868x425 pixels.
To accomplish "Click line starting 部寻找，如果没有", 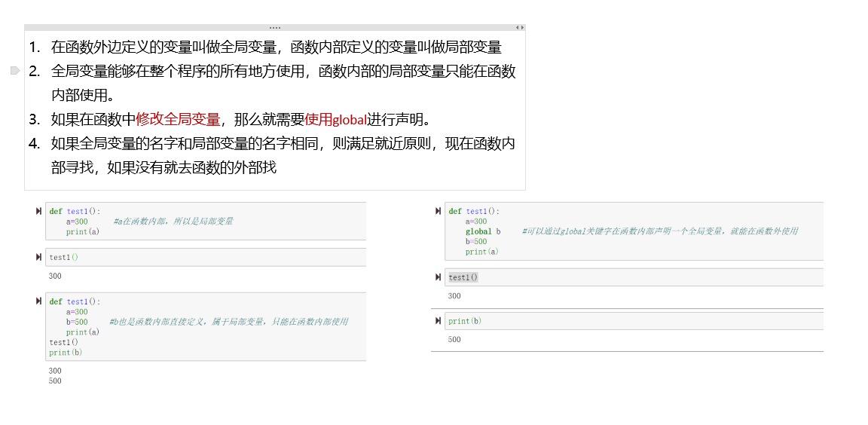I will [164, 168].
